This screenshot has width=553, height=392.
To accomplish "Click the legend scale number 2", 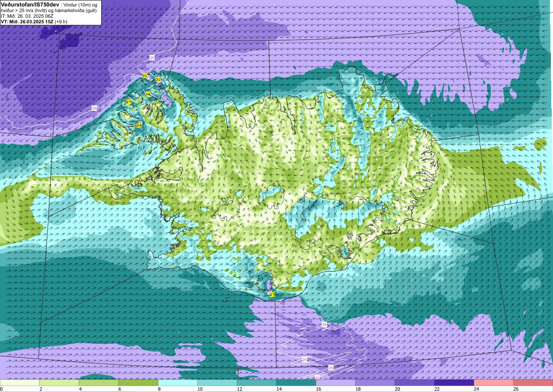I will (40, 389).
